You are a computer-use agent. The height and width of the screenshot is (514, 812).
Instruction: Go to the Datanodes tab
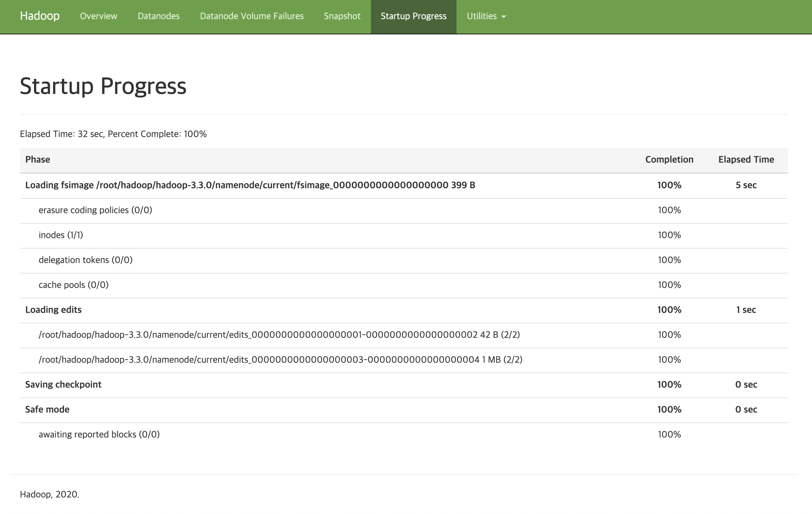click(159, 16)
